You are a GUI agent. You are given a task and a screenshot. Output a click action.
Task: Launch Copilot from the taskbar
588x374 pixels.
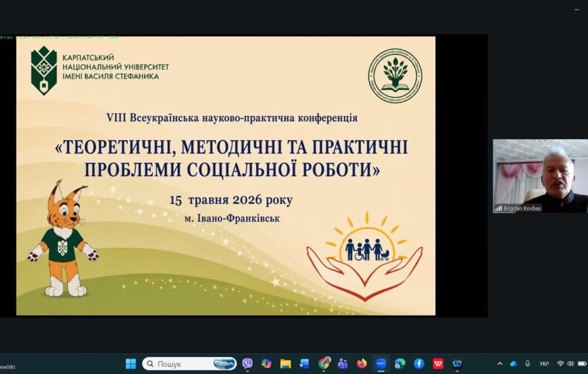click(266, 363)
